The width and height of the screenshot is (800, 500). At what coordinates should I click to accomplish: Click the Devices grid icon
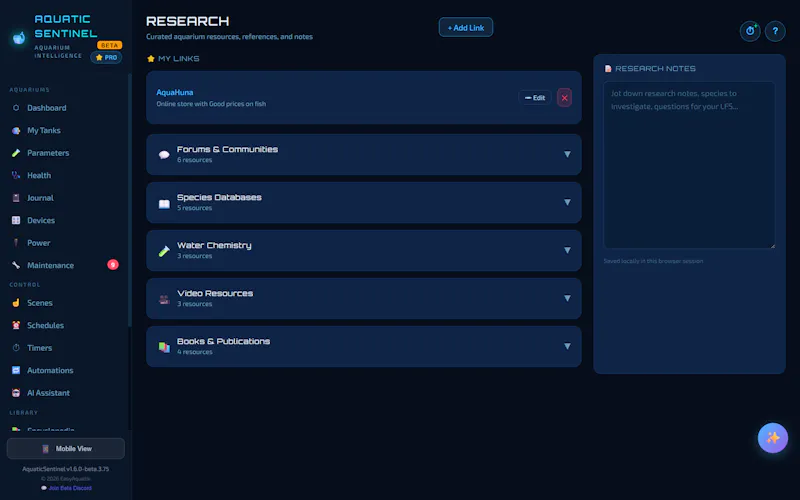(16, 220)
